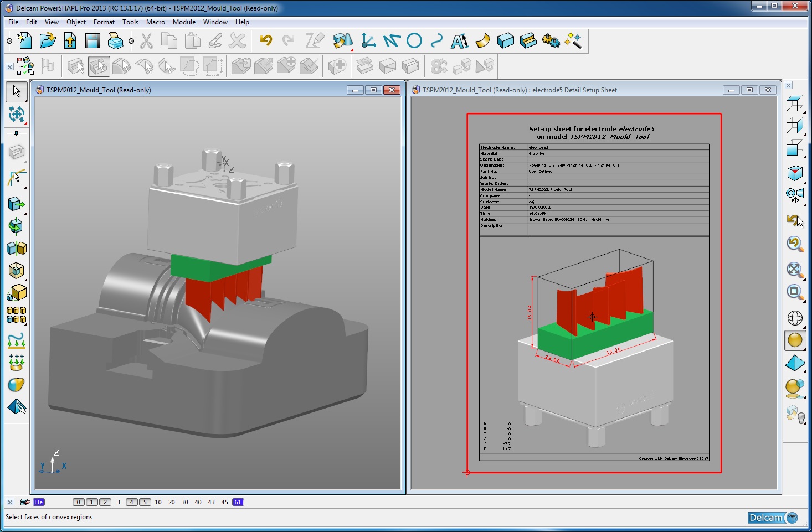Click the Undo icon in the main toolbar
This screenshot has height=532, width=812.
tap(266, 40)
